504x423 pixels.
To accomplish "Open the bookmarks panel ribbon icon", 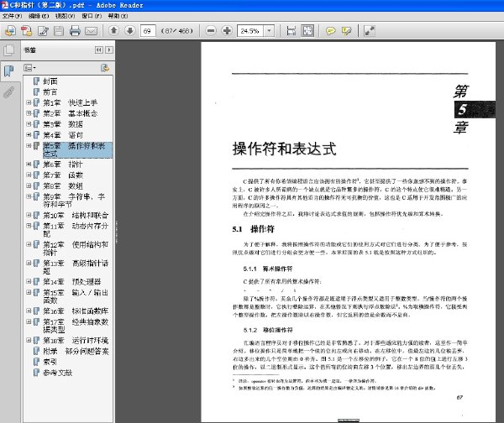I will click(x=9, y=70).
